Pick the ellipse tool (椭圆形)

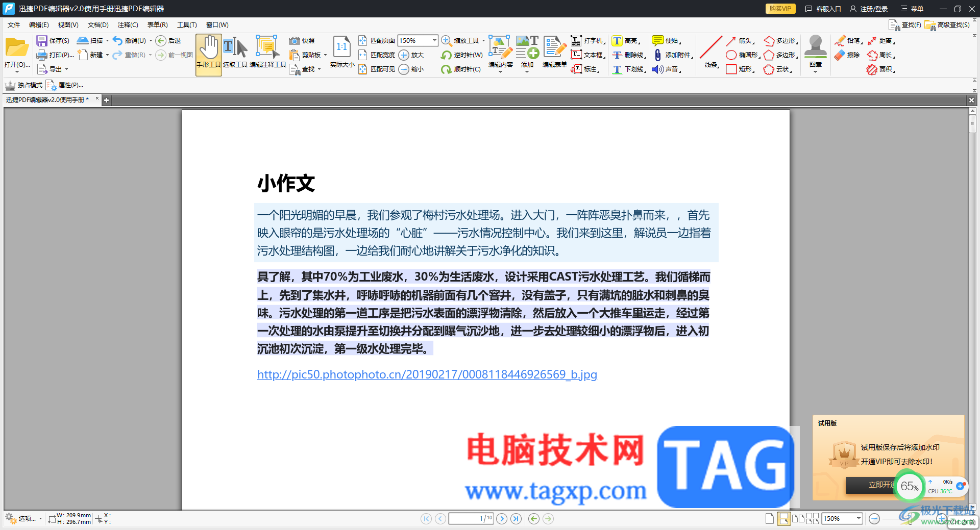pyautogui.click(x=743, y=55)
